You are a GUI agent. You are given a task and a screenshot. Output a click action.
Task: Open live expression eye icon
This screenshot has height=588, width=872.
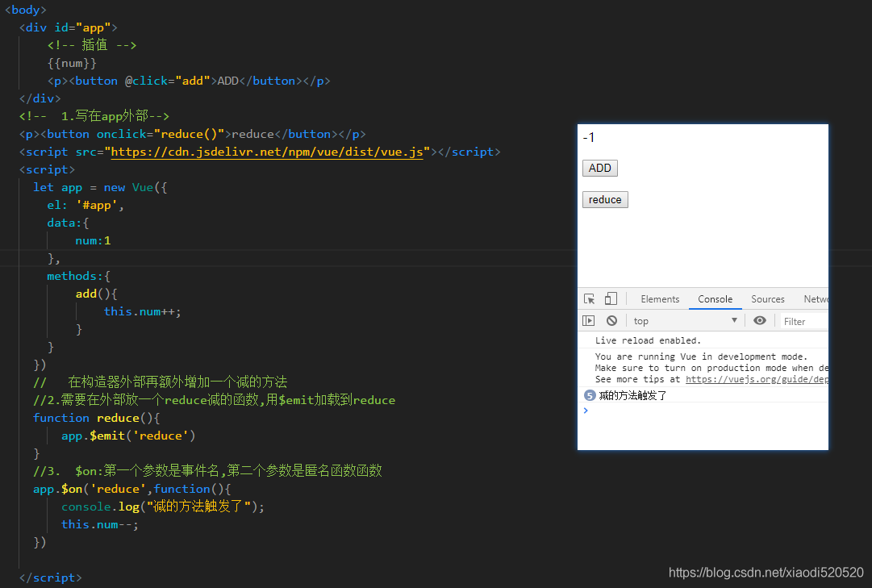tap(760, 320)
